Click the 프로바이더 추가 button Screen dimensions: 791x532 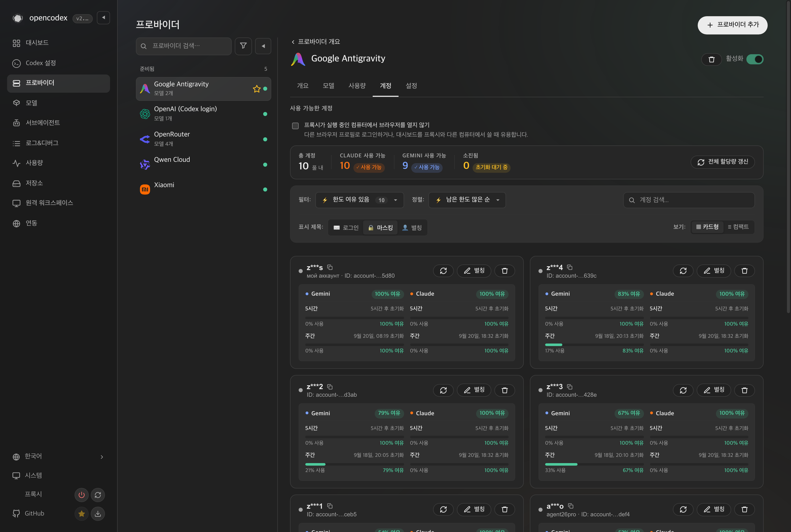coord(732,25)
